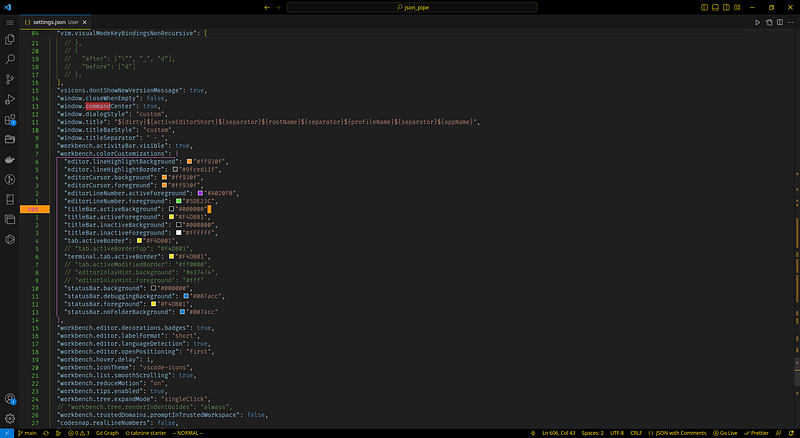This screenshot has width=800, height=438.
Task: Open the More Actions ellipsis menu
Action: [791, 22]
